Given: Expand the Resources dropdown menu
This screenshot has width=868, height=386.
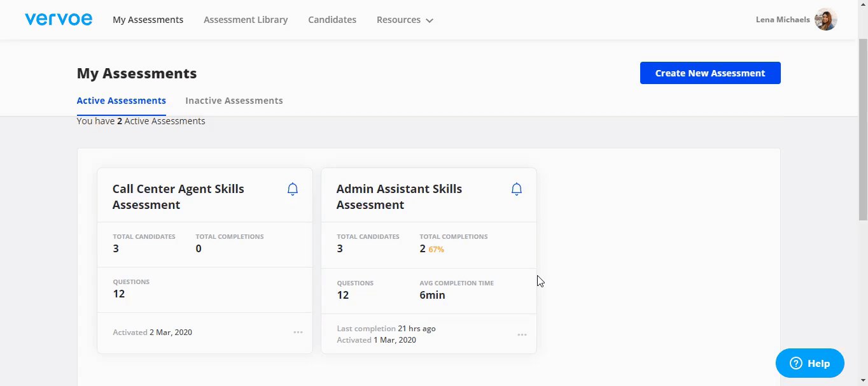Looking at the screenshot, I should pos(405,20).
